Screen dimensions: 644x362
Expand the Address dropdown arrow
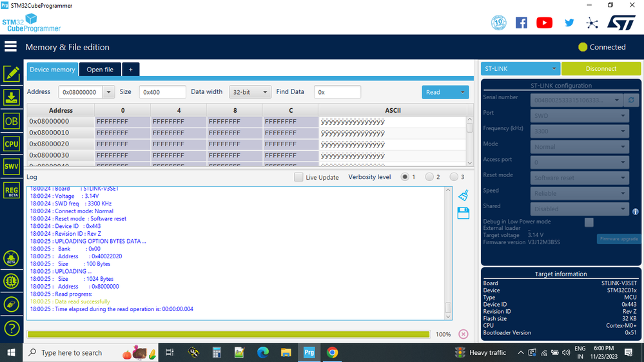pyautogui.click(x=108, y=92)
